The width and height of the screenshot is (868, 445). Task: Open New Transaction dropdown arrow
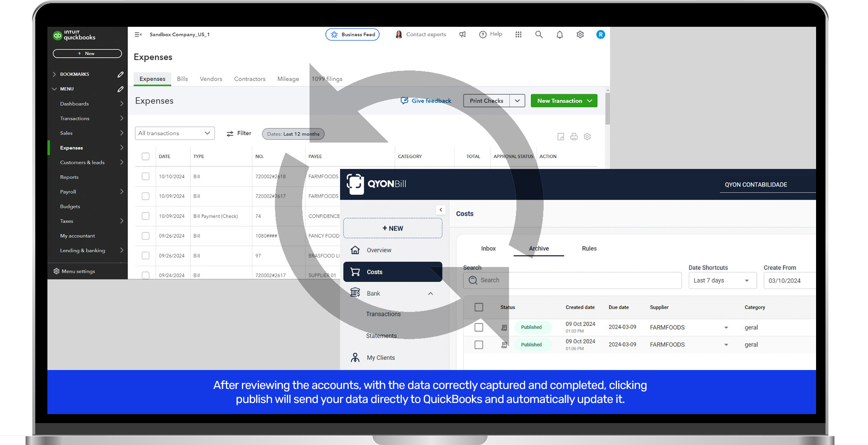(x=590, y=101)
